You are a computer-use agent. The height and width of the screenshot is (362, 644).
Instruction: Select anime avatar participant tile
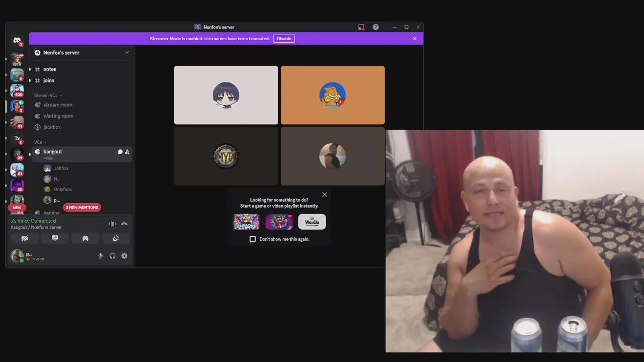226,95
